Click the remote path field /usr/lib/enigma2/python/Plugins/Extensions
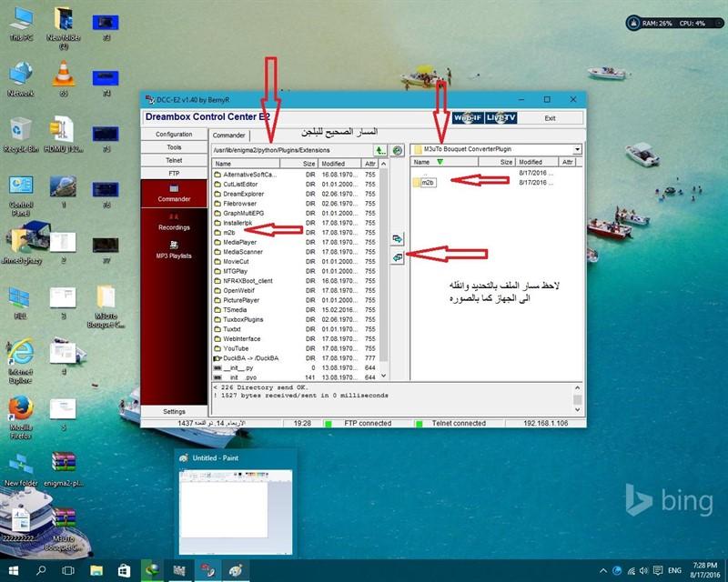The height and width of the screenshot is (582, 728). tap(292, 150)
